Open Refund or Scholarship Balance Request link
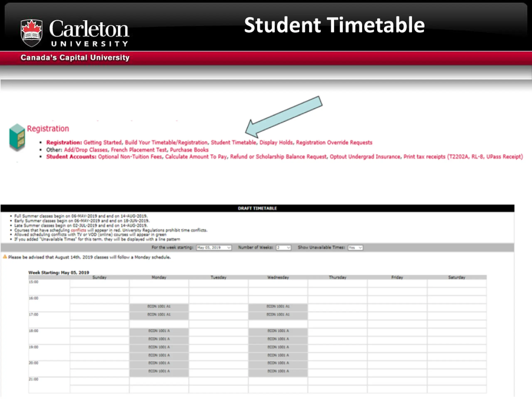This screenshot has width=532, height=399. [278, 156]
